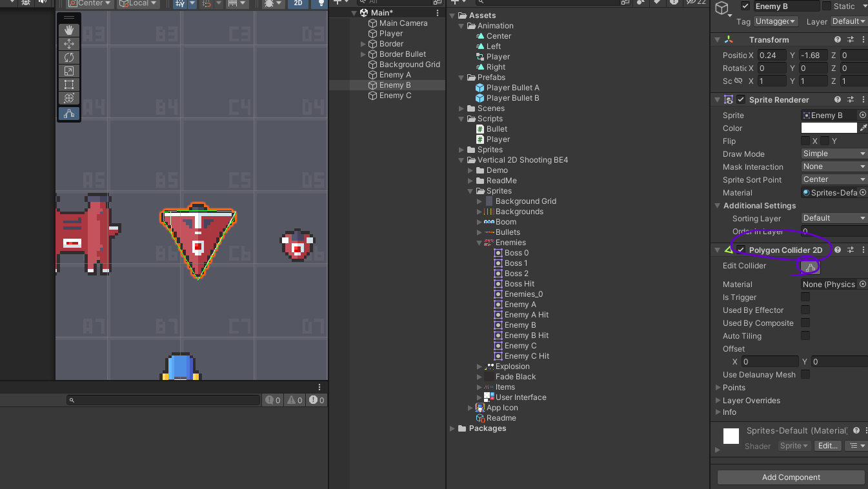Open Transform component preset settings

tap(851, 40)
